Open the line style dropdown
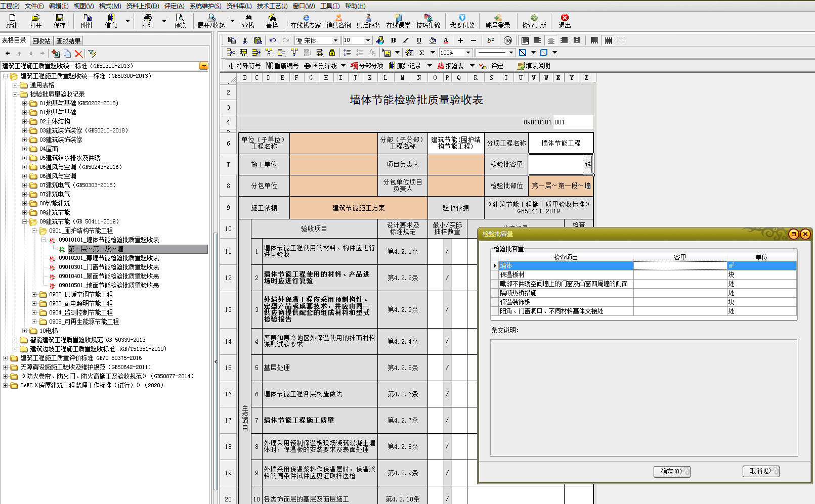This screenshot has width=815, height=504. tap(511, 53)
